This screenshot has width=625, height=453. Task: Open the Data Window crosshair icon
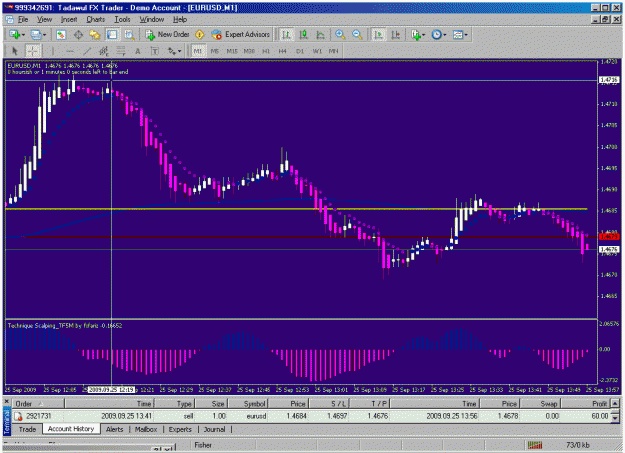(x=79, y=35)
